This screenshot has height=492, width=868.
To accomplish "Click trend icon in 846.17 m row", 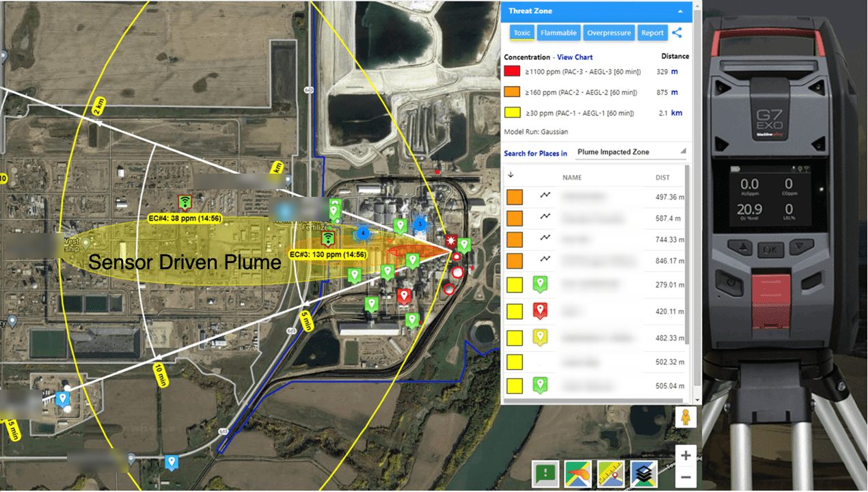I will (x=545, y=259).
